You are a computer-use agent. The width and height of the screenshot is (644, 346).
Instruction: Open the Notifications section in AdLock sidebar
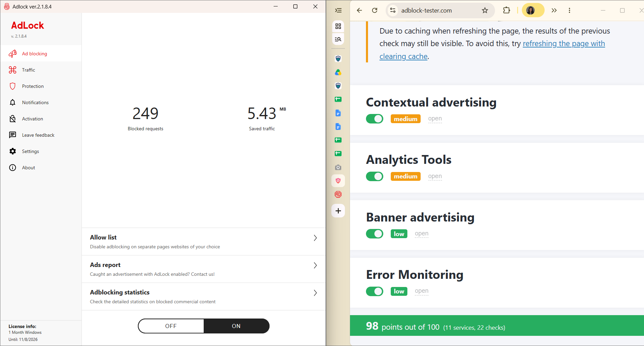tap(41, 102)
